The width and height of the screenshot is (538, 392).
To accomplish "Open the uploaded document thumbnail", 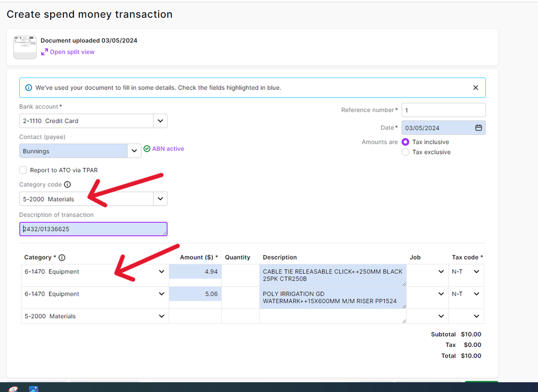I will coord(25,47).
